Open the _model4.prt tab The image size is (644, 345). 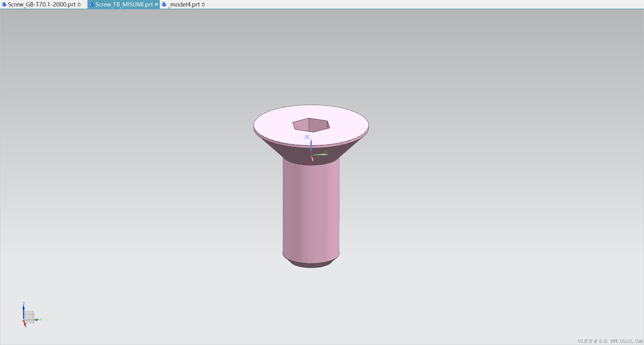click(x=184, y=4)
